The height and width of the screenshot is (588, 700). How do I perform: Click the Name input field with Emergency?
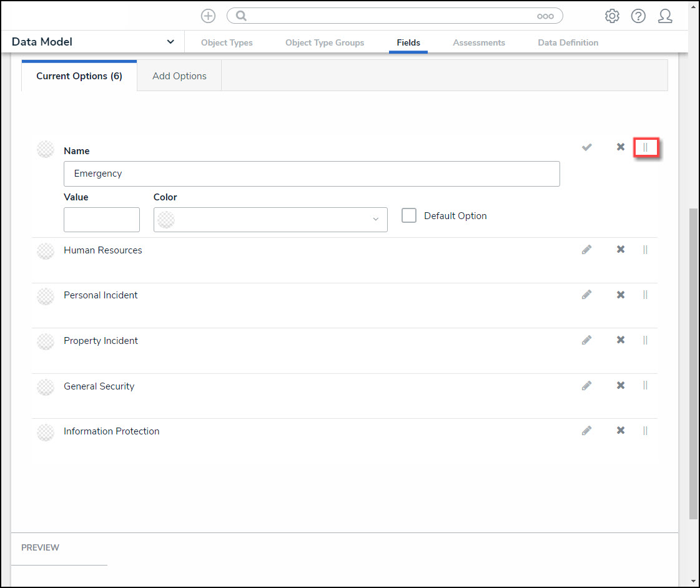click(312, 174)
